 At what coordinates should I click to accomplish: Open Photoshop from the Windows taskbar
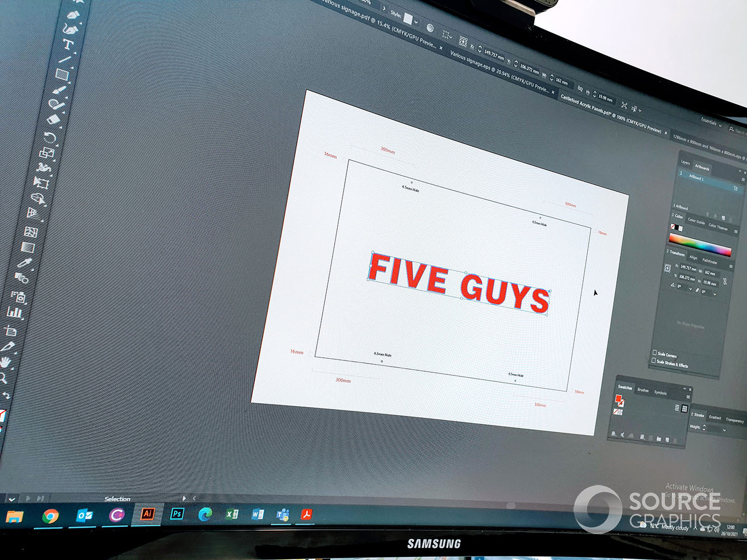[177, 514]
